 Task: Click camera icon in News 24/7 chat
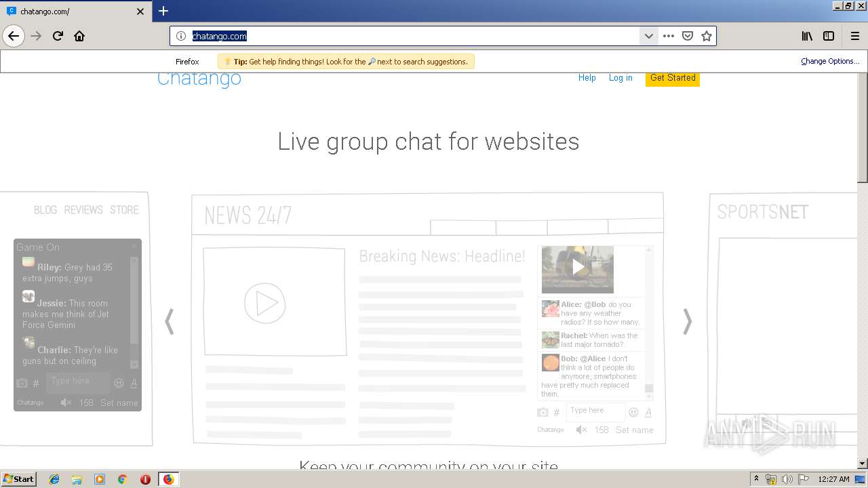(542, 412)
